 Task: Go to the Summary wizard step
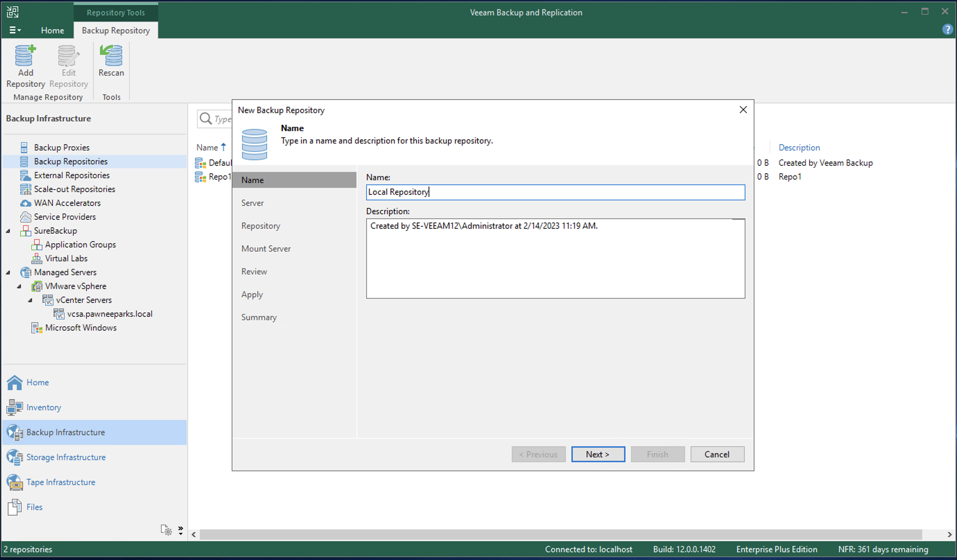pyautogui.click(x=259, y=317)
